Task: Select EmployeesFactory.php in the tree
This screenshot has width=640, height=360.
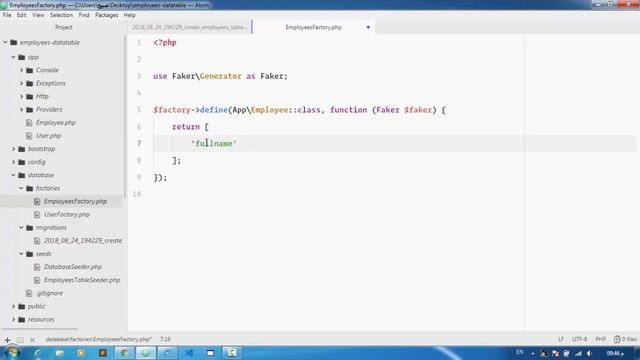Action: 75,201
